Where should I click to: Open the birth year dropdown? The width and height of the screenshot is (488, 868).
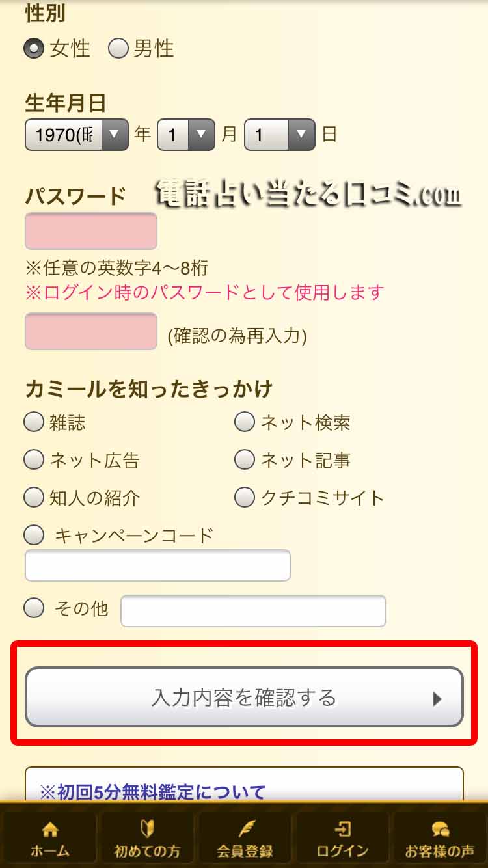point(77,135)
